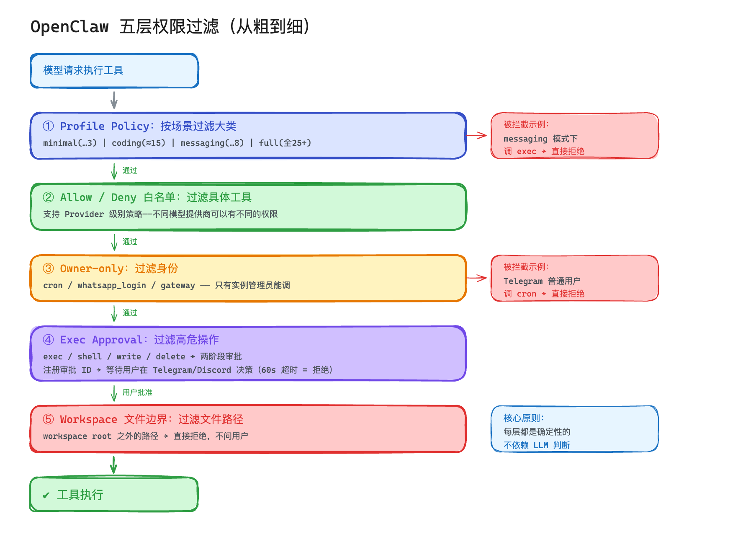Viewport: 756px width, 547px height.
Task: Click the 用户批准 label above Workspace box
Action: point(137,392)
